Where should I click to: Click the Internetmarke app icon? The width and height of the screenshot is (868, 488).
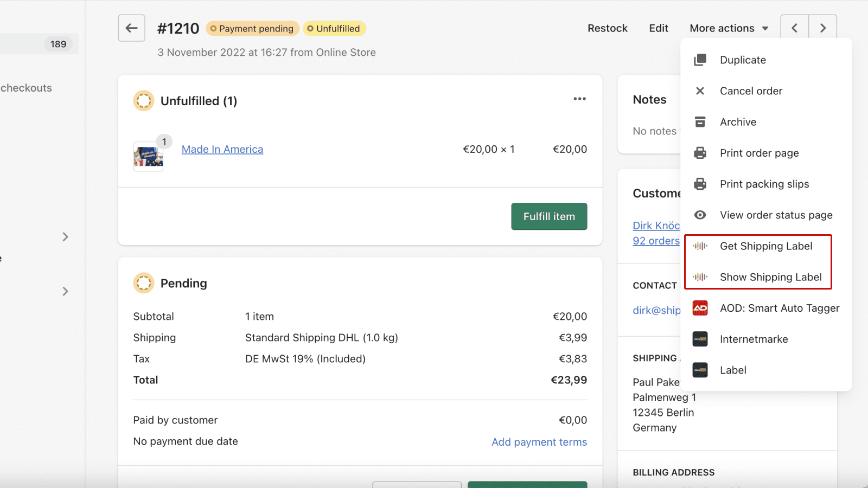[x=700, y=339]
